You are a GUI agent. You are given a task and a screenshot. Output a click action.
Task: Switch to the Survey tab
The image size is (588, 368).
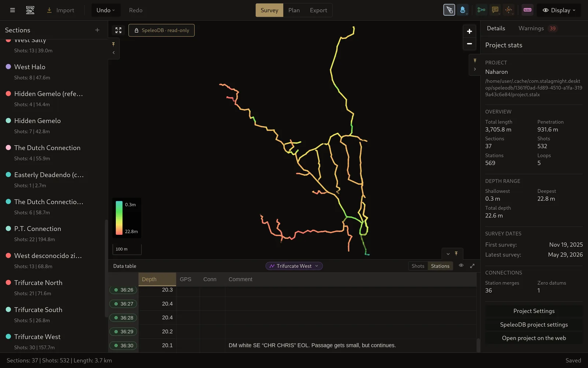tap(269, 10)
